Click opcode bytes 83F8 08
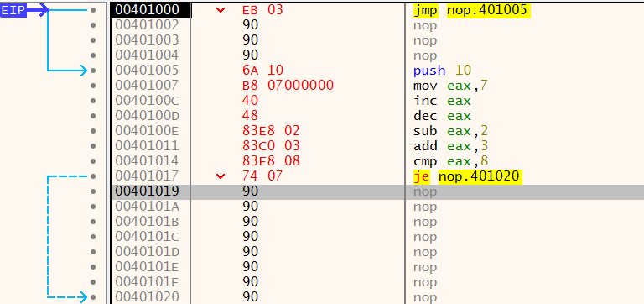 pyautogui.click(x=271, y=161)
